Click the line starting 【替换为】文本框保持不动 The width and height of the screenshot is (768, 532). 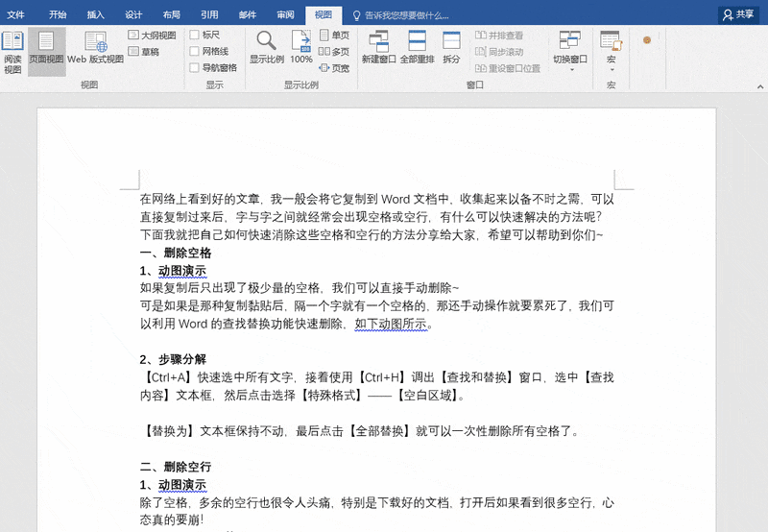pos(360,430)
